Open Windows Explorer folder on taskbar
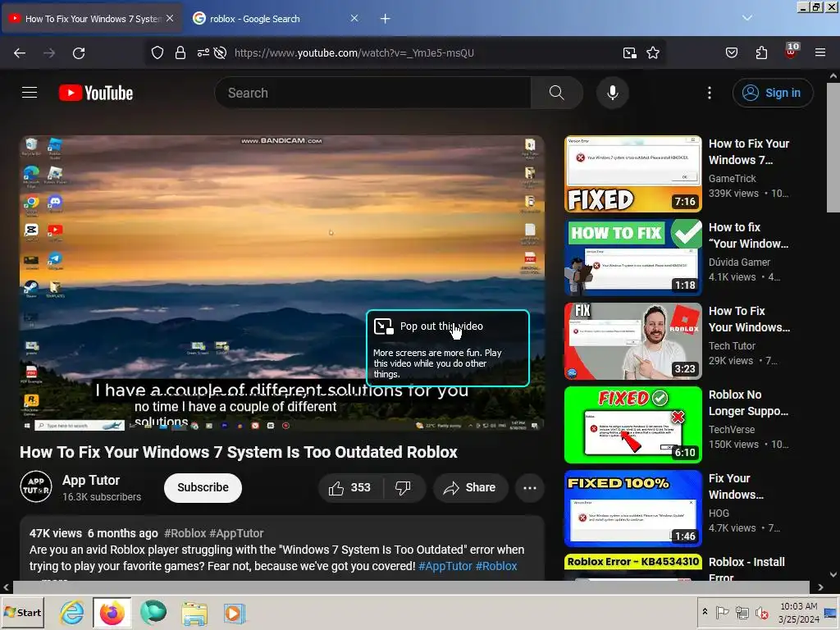Image resolution: width=840 pixels, height=630 pixels. pyautogui.click(x=194, y=613)
